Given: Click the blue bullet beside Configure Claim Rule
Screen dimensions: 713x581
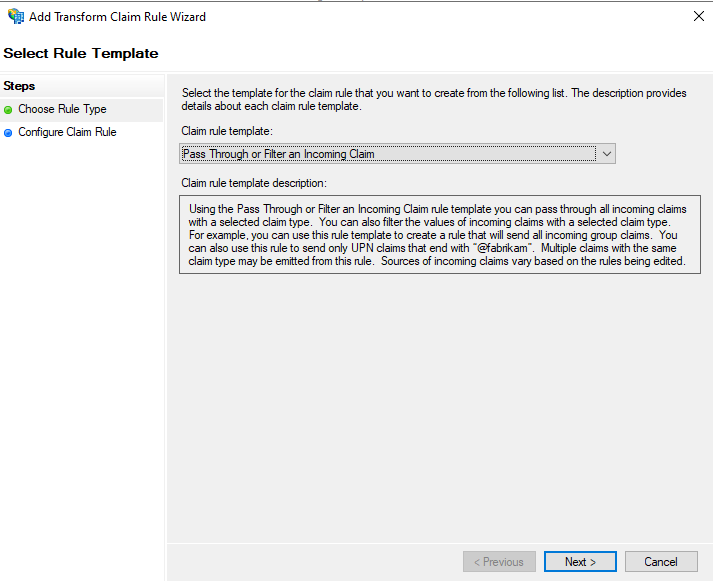Looking at the screenshot, I should [x=9, y=133].
